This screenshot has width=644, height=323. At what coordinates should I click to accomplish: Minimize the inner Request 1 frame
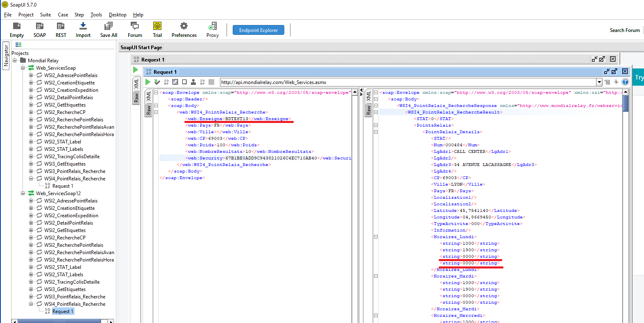click(607, 71)
